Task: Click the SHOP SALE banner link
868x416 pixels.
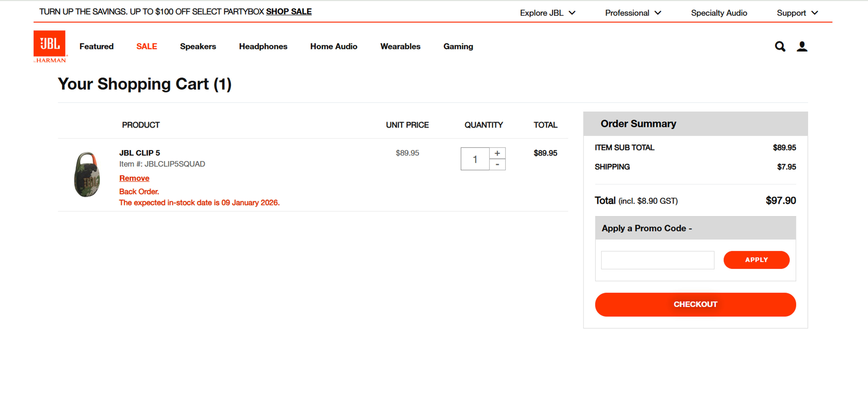Action: (288, 12)
